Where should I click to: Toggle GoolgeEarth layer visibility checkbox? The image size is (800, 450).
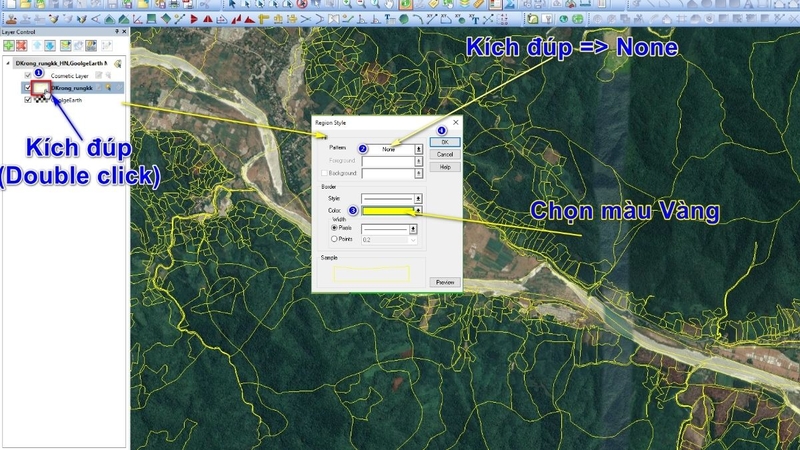point(28,100)
